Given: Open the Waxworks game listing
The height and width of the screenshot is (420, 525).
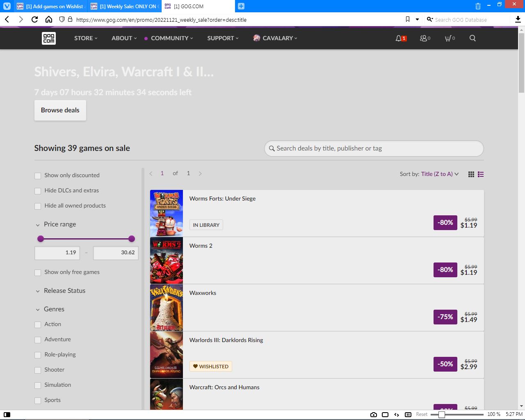Looking at the screenshot, I should point(317,308).
